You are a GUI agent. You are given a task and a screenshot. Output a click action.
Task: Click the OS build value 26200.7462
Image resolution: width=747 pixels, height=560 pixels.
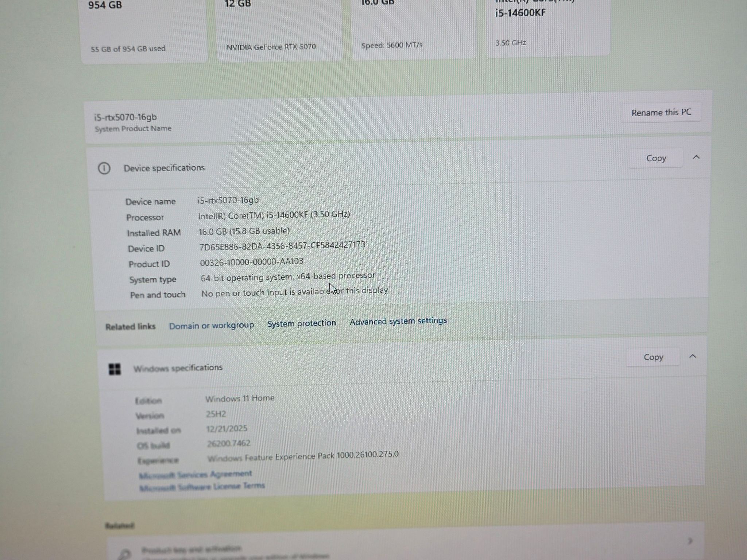click(229, 443)
